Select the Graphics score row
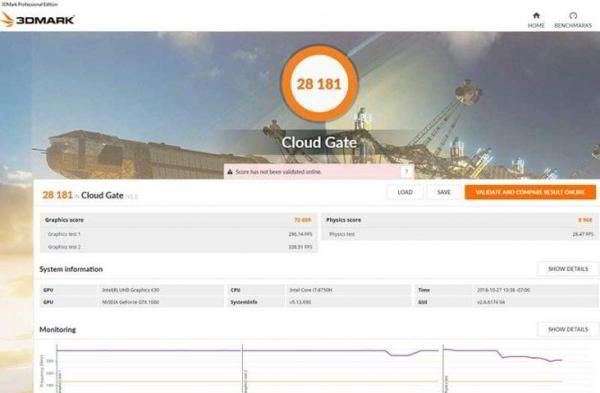The width and height of the screenshot is (600, 393). tap(178, 220)
